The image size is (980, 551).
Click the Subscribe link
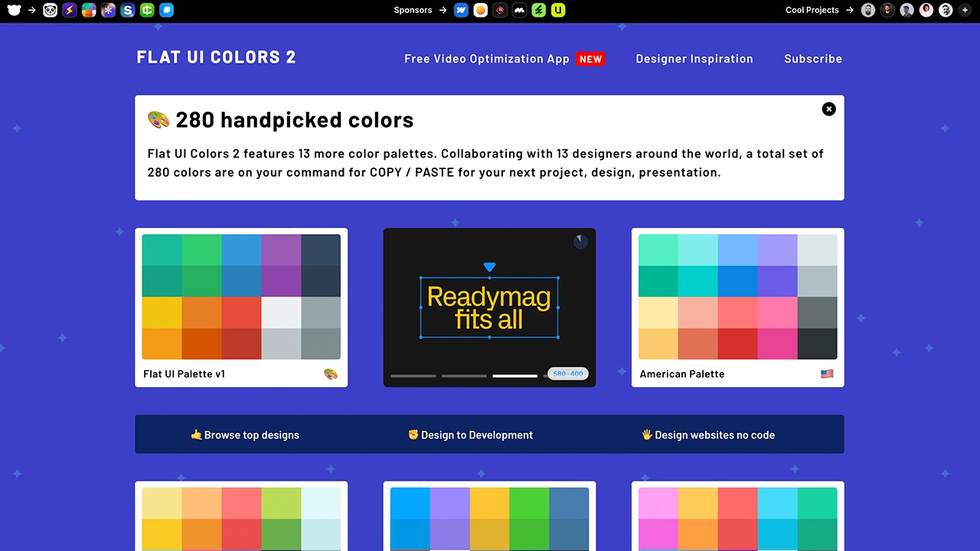[812, 59]
